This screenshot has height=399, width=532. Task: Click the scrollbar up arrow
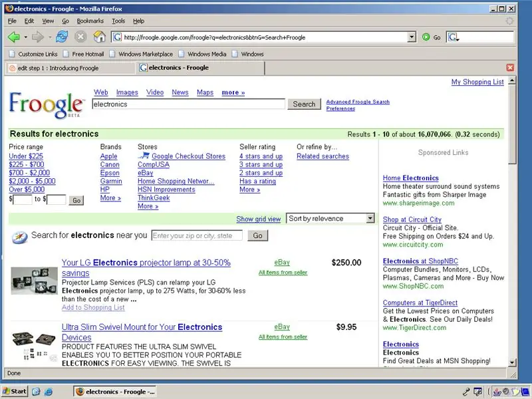pos(512,80)
